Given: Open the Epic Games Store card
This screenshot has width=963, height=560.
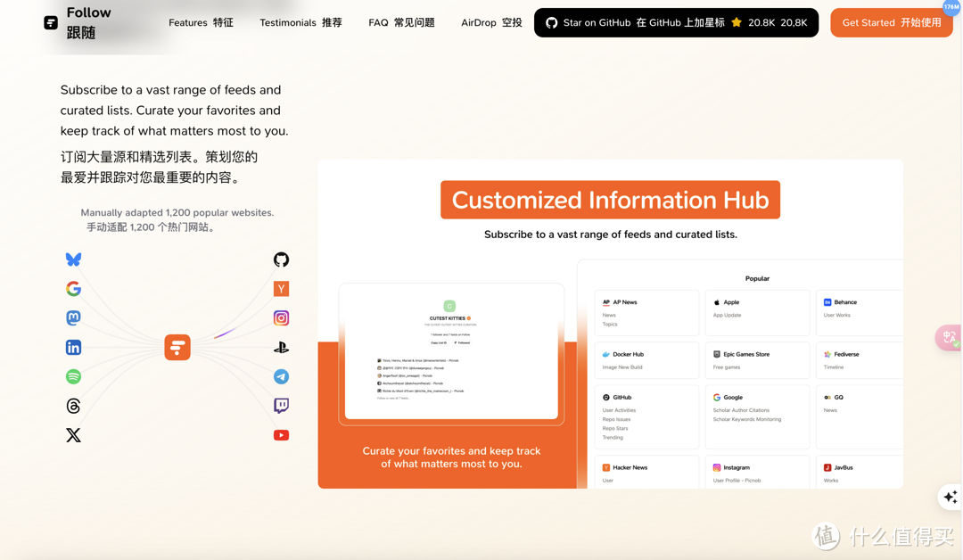Looking at the screenshot, I should point(757,360).
